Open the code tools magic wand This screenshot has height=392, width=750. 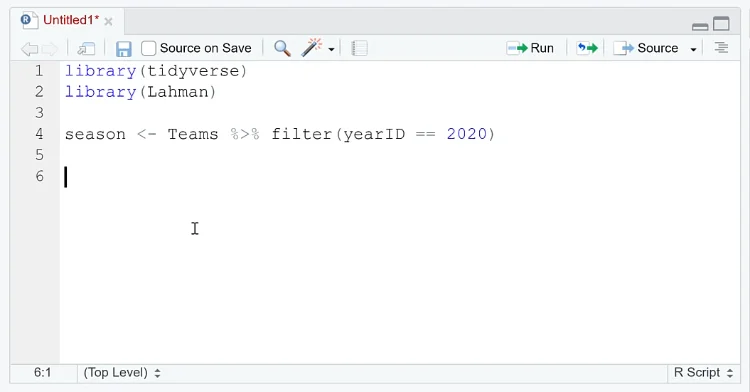point(311,48)
